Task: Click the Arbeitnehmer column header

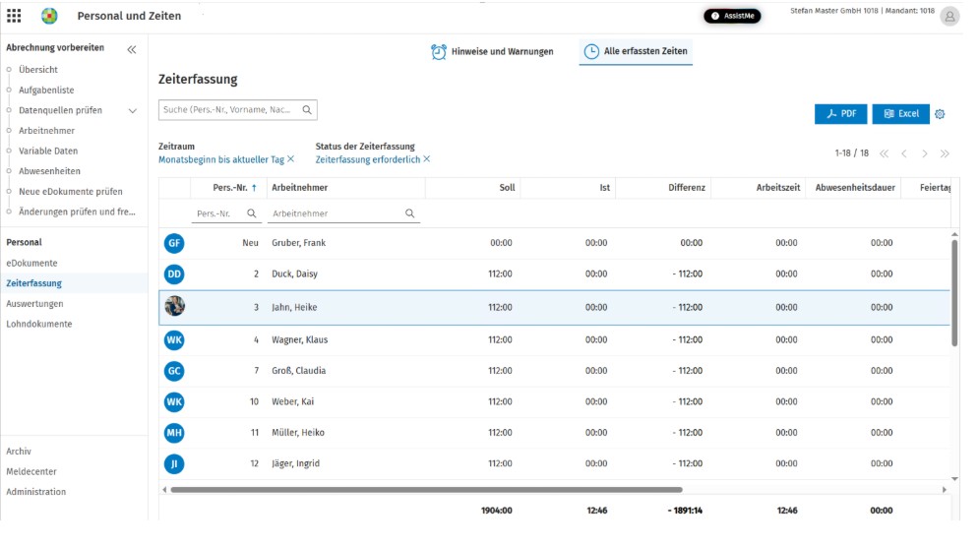Action: coord(299,188)
